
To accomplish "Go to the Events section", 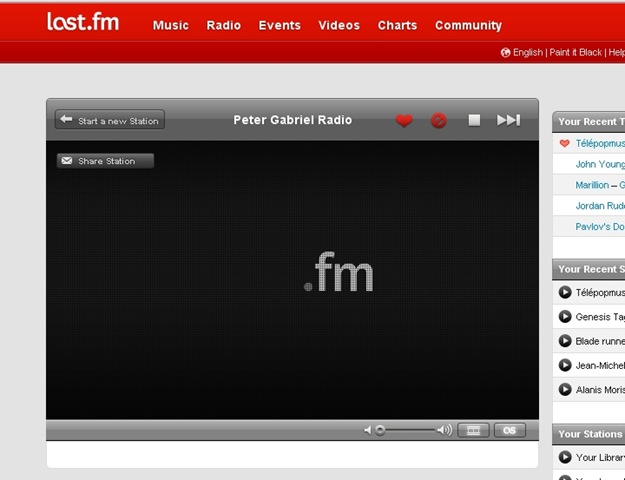I will [279, 26].
